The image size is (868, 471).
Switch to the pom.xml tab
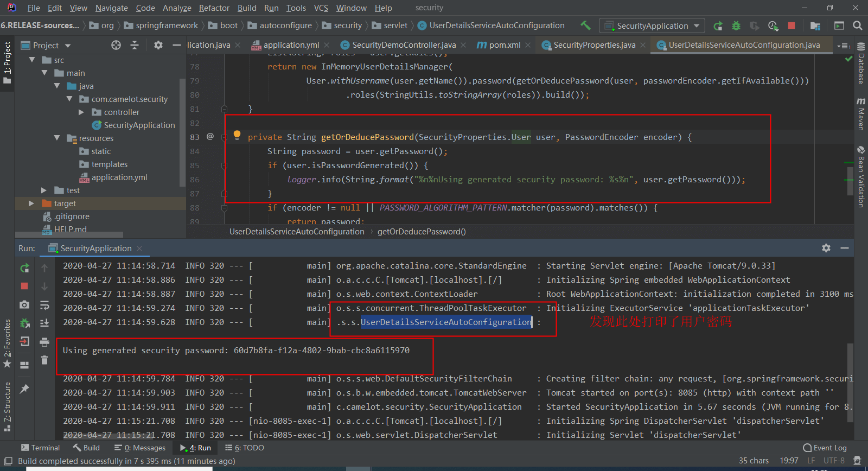504,45
